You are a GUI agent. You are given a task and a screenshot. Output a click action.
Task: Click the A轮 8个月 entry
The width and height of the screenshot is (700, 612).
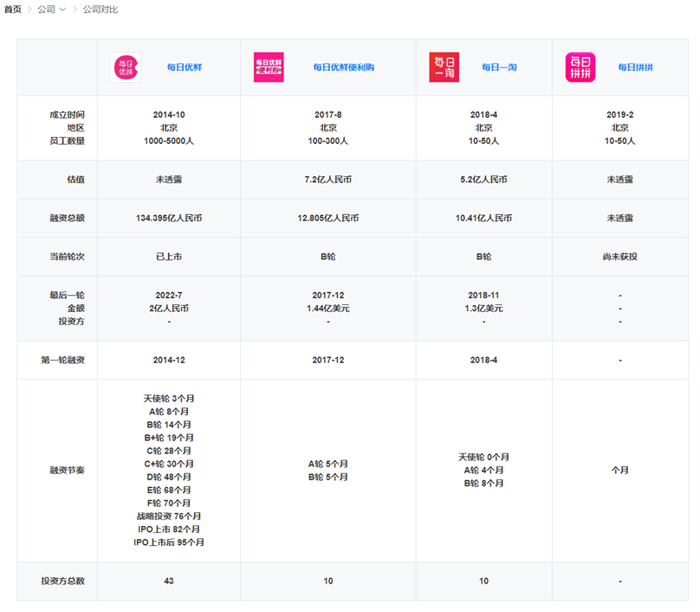(169, 412)
